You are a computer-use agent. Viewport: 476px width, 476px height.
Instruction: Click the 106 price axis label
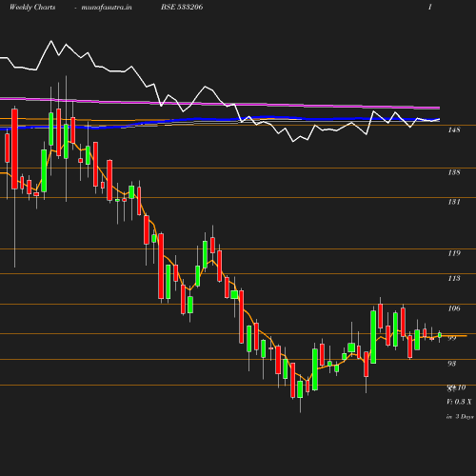click(x=454, y=308)
